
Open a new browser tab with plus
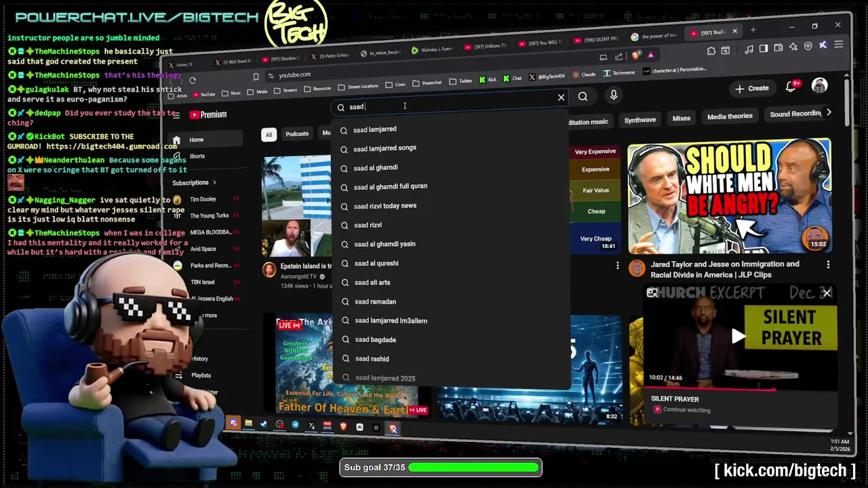(x=753, y=30)
